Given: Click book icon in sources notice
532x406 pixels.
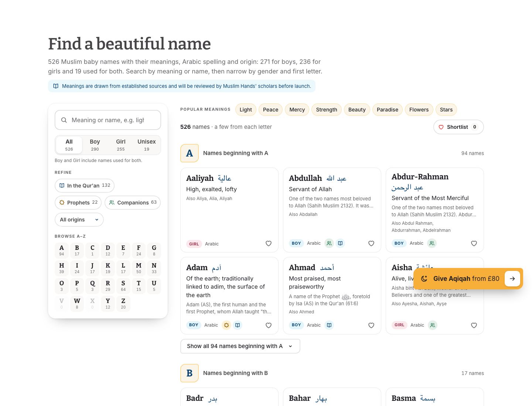Looking at the screenshot, I should [x=56, y=86].
